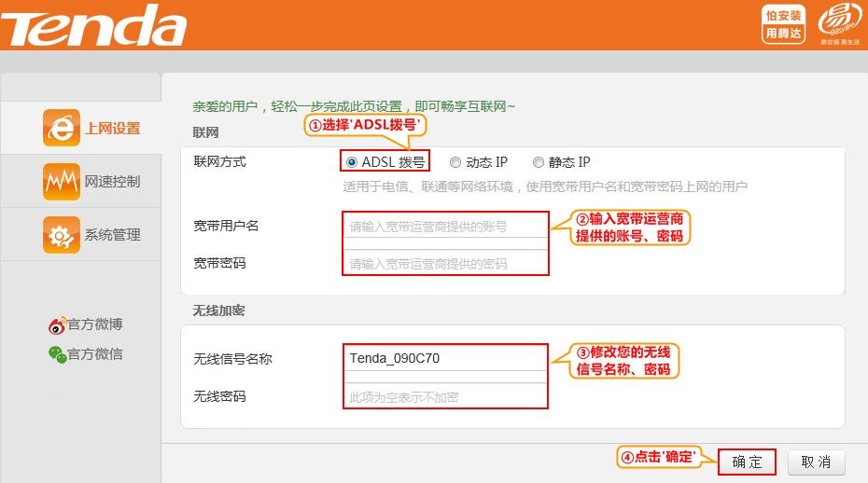Select the 静态 IP radio button
868x483 pixels.
tap(539, 162)
